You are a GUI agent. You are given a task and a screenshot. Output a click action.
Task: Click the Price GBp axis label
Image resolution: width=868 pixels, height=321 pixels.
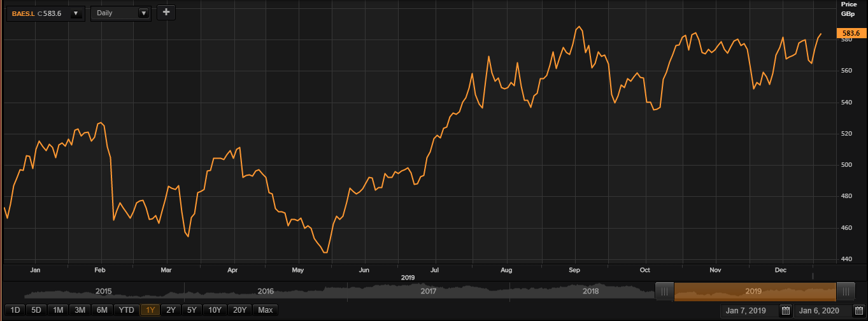[849, 8]
